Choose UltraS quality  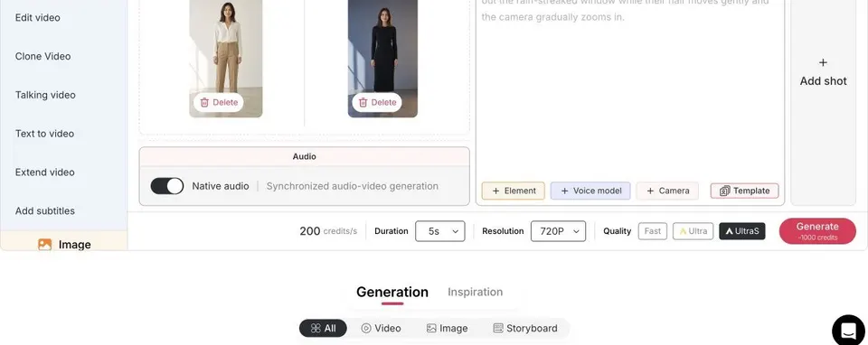(x=741, y=231)
